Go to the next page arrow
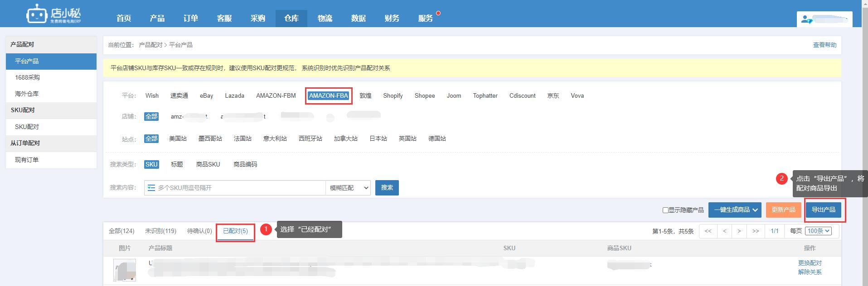868x286 pixels. click(739, 231)
